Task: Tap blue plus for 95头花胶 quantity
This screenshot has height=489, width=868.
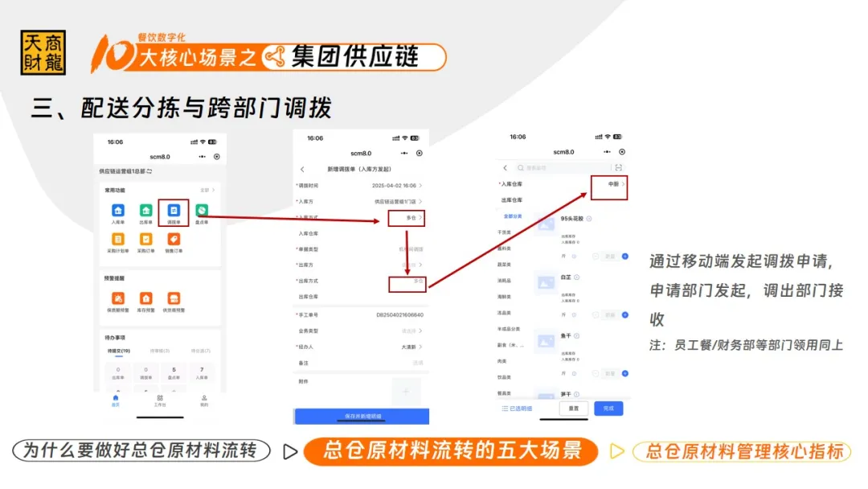Action: pos(625,257)
